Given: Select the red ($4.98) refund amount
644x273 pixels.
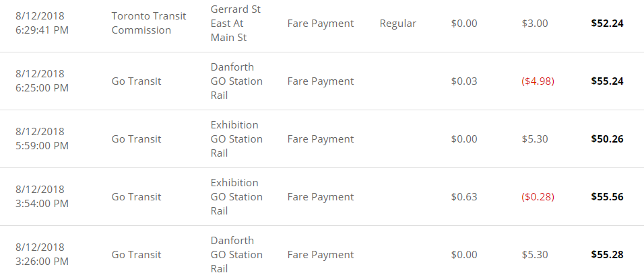Looking at the screenshot, I should click(x=536, y=81).
